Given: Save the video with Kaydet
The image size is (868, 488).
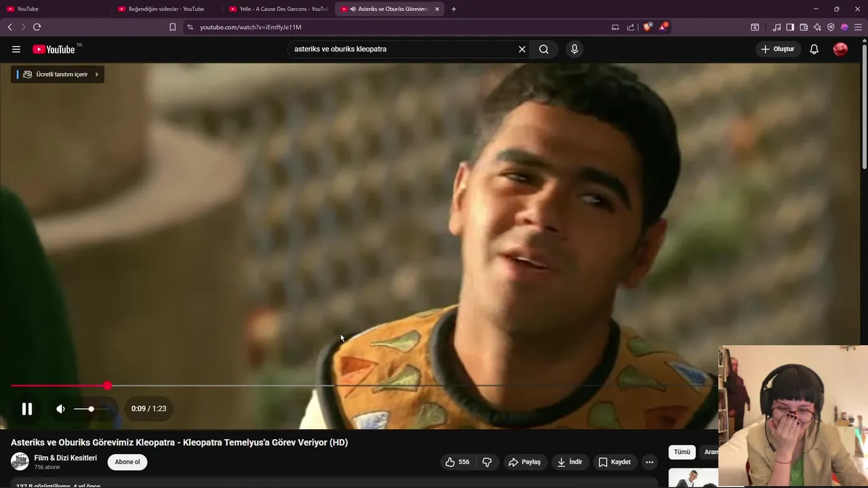Looking at the screenshot, I should coord(614,462).
